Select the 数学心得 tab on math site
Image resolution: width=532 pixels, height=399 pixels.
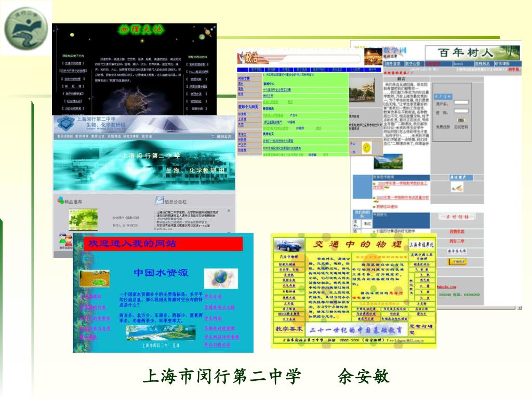[413, 64]
